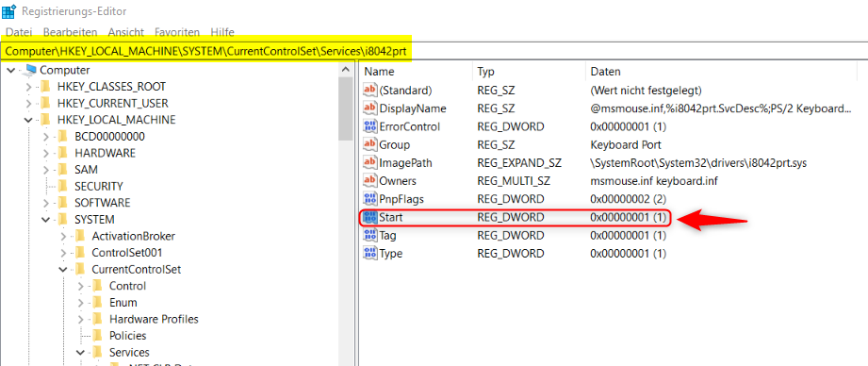
Task: Click the Policies folder icon
Action: pyautogui.click(x=98, y=336)
